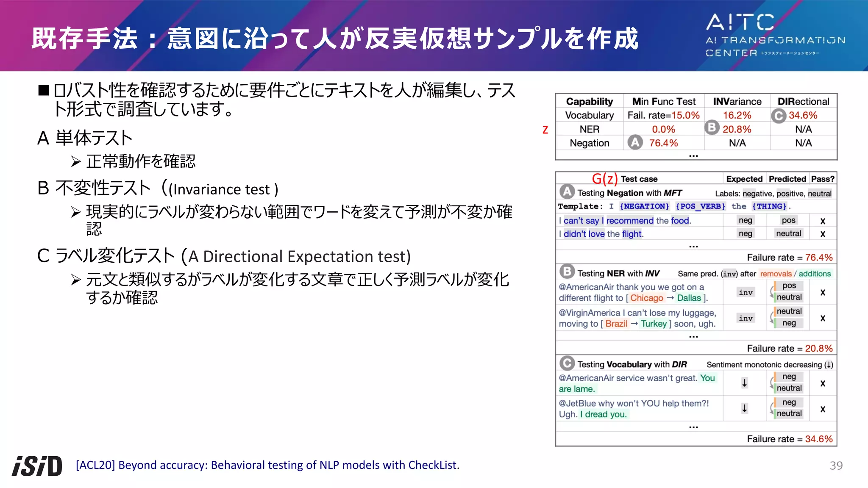
Task: Click the '16.2%' INVariance cell
Action: (x=737, y=115)
